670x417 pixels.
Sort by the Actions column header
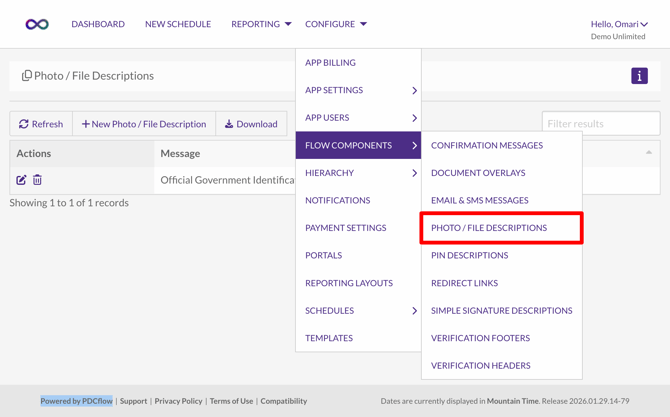click(x=34, y=153)
